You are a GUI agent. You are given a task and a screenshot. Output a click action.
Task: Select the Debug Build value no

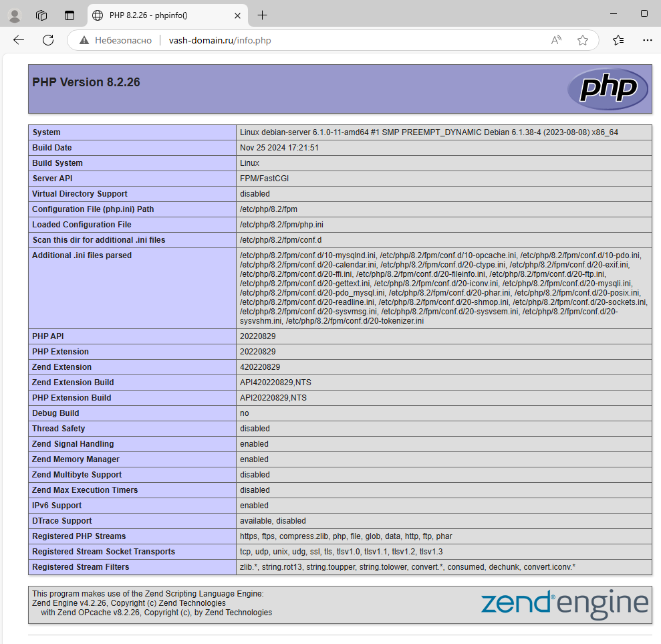[245, 414]
